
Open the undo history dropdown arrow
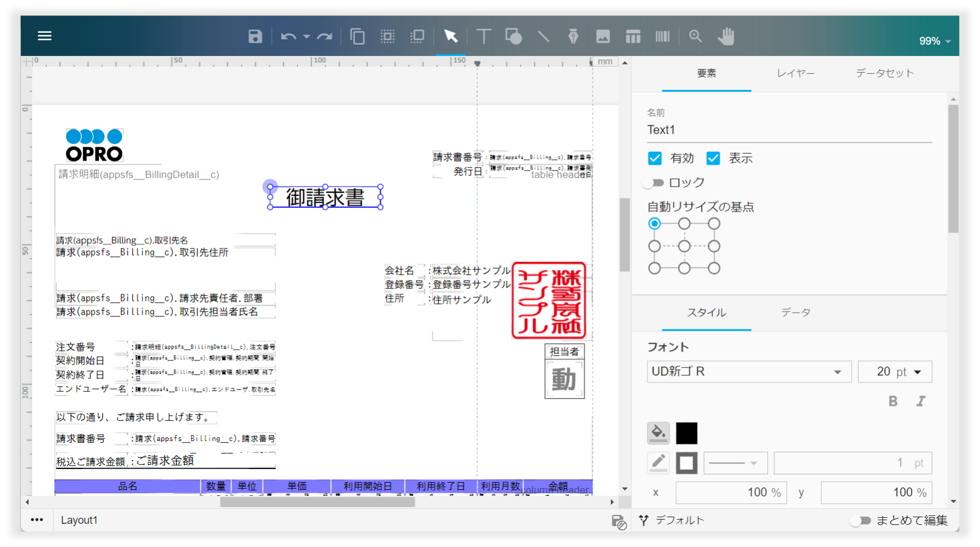(306, 36)
